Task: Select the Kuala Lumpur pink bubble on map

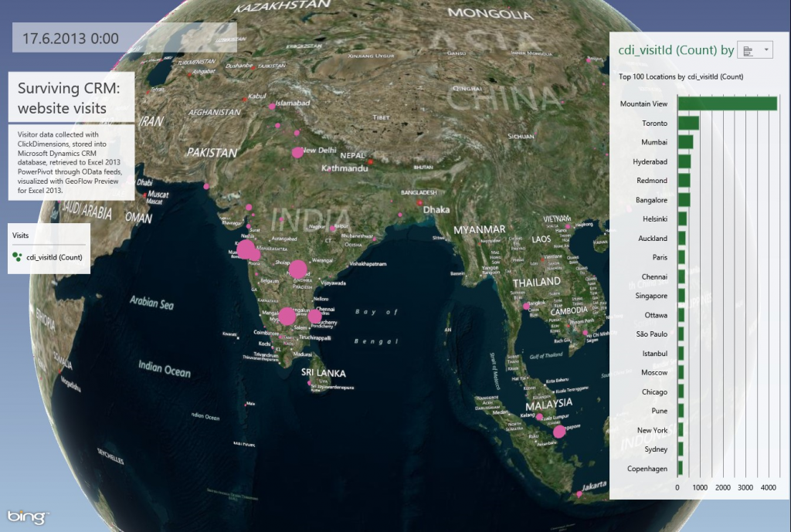Action: coord(539,417)
